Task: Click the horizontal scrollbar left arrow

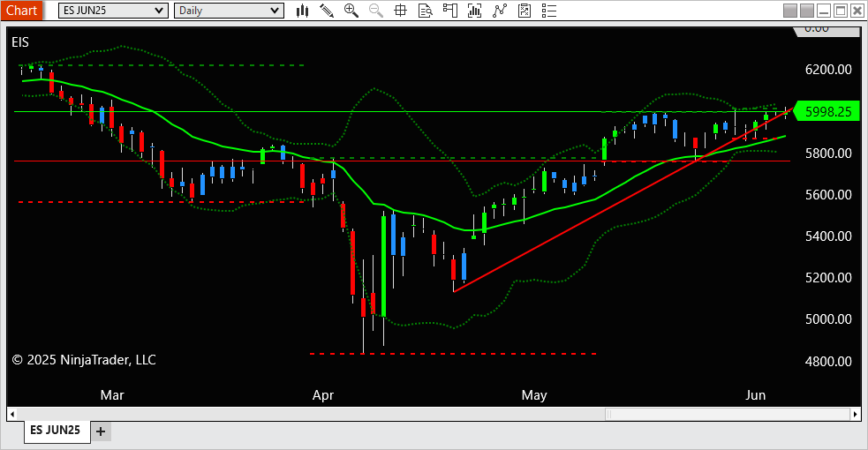Action: (12, 414)
